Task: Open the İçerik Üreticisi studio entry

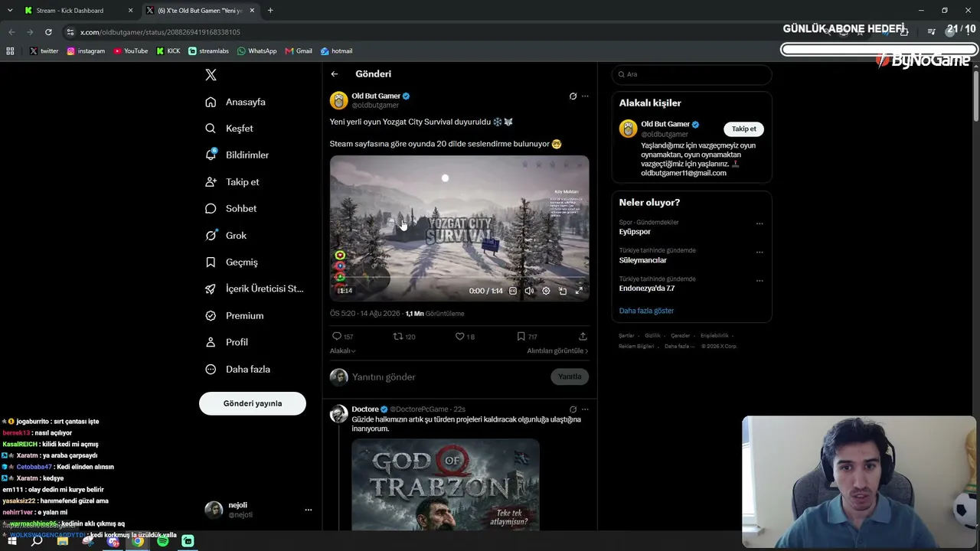Action: tap(254, 289)
